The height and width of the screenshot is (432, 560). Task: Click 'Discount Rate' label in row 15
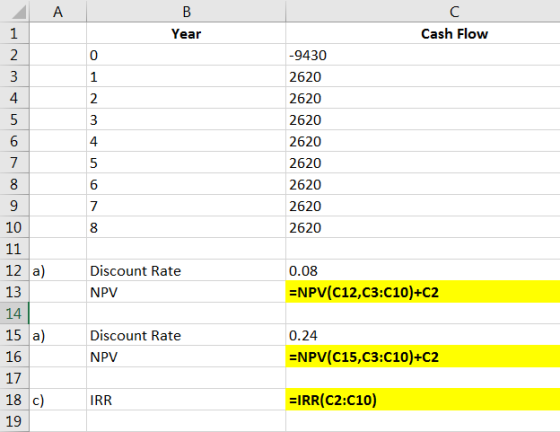tap(135, 336)
